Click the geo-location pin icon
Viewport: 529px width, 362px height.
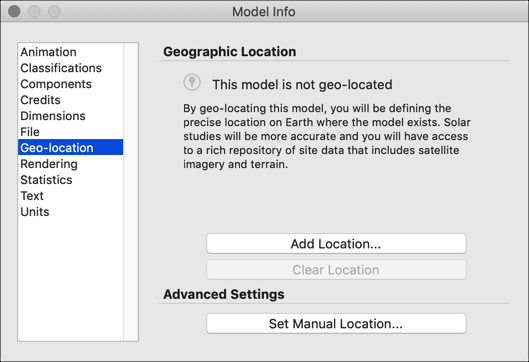click(x=192, y=82)
